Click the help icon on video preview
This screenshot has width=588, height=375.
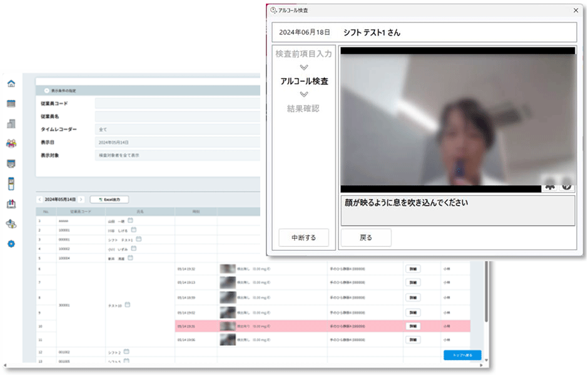tap(567, 186)
